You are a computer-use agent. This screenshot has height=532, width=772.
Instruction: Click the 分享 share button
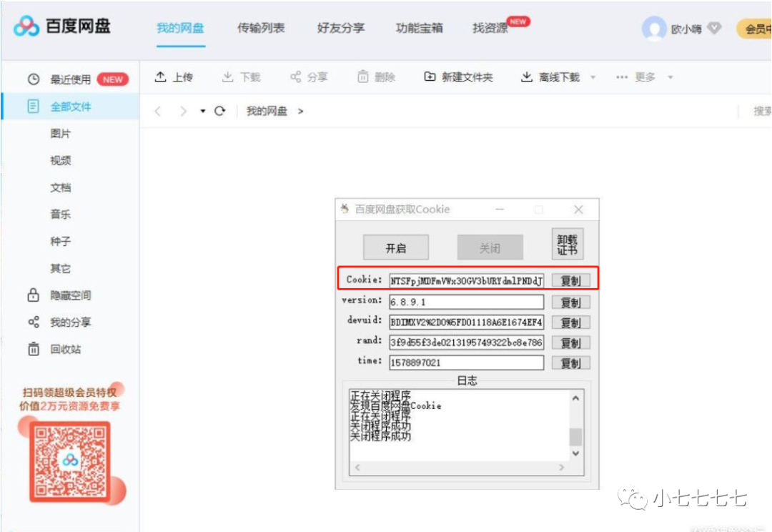[x=309, y=77]
